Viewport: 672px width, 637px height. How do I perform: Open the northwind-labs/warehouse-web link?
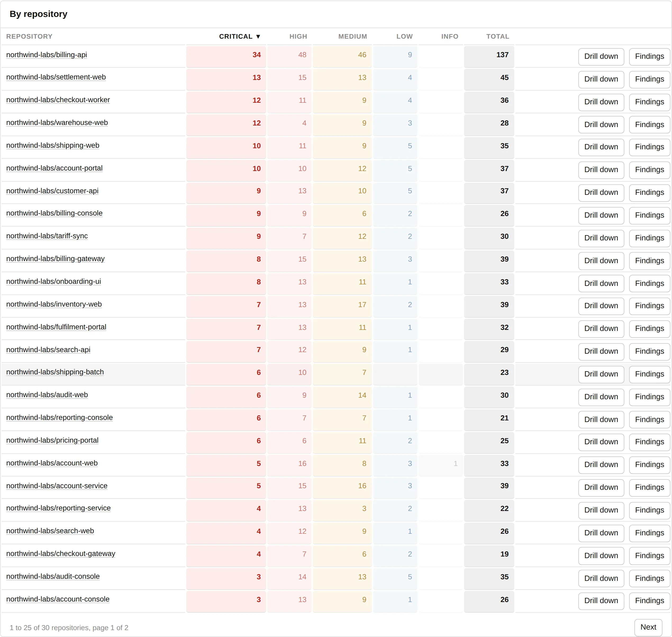tap(57, 123)
